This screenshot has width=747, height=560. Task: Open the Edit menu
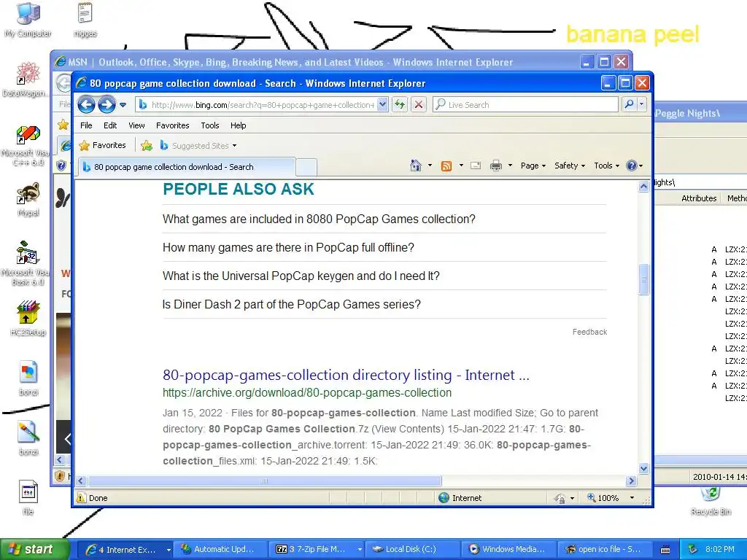click(110, 125)
